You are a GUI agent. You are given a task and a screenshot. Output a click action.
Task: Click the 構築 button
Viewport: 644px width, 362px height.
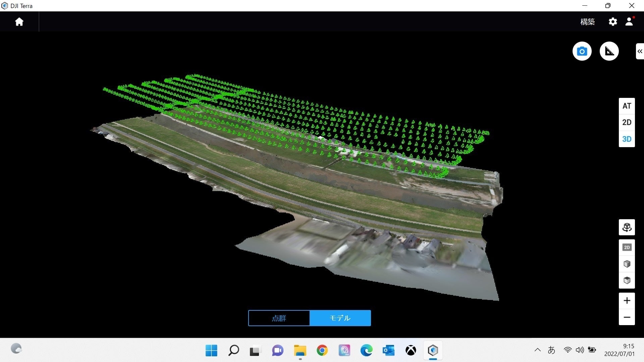(x=587, y=22)
